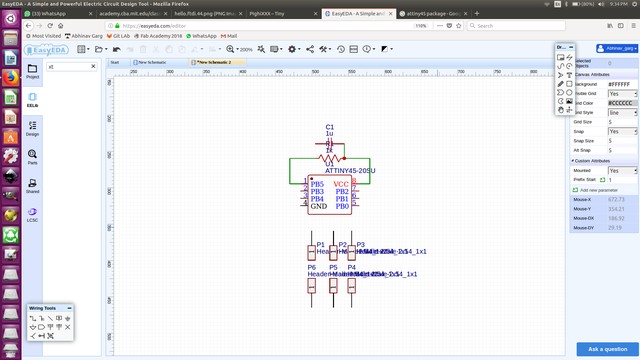Image resolution: width=640 pixels, height=360 pixels.
Task: Open the Snap dropdown
Action: coord(622,131)
